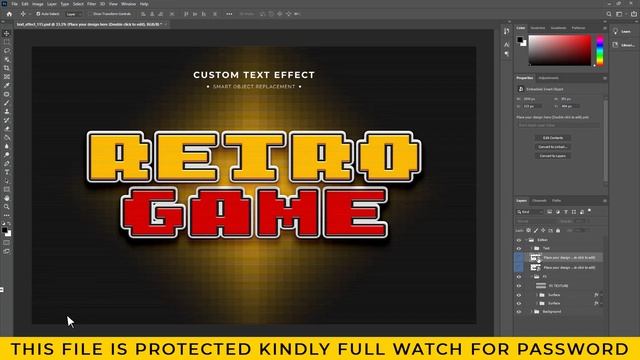The width and height of the screenshot is (640, 360).
Task: Hide the Editor group layer
Action: (x=519, y=240)
